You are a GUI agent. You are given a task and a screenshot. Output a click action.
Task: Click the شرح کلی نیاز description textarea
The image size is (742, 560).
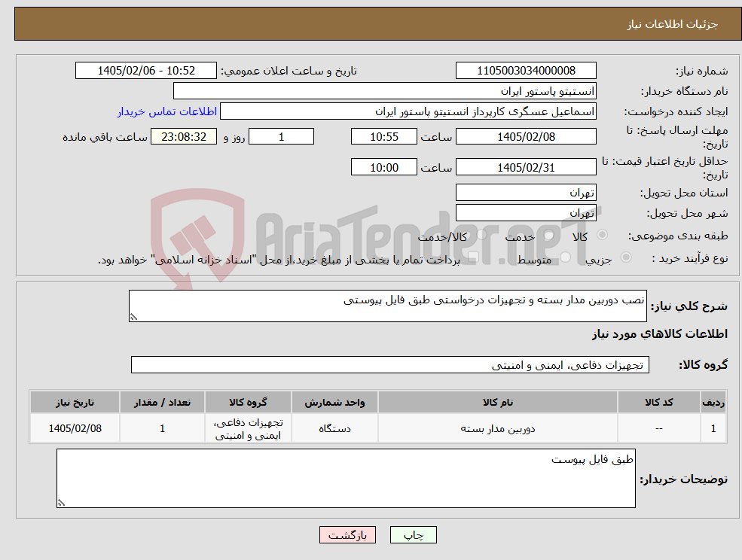point(387,306)
